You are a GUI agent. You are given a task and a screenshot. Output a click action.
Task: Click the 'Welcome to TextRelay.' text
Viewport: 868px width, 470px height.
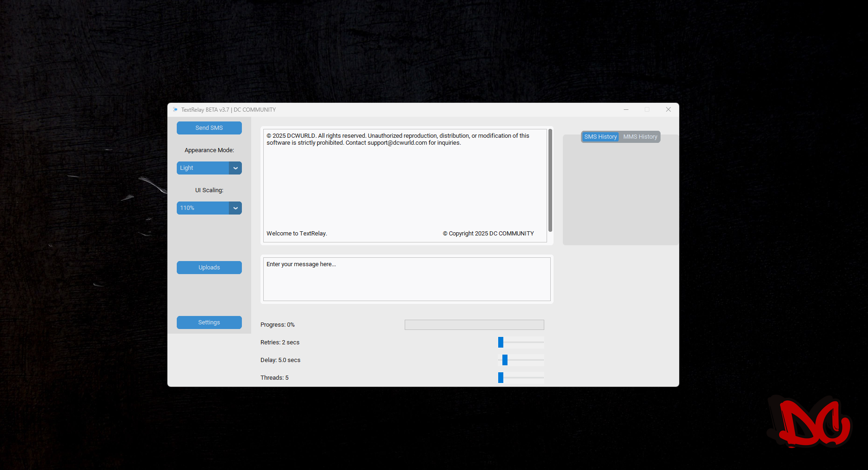297,234
